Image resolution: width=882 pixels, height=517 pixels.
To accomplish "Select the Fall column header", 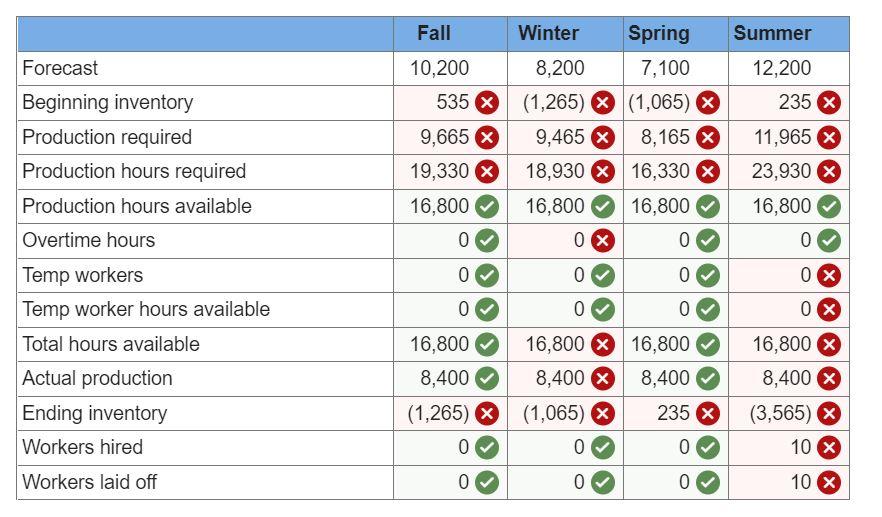I will click(434, 33).
